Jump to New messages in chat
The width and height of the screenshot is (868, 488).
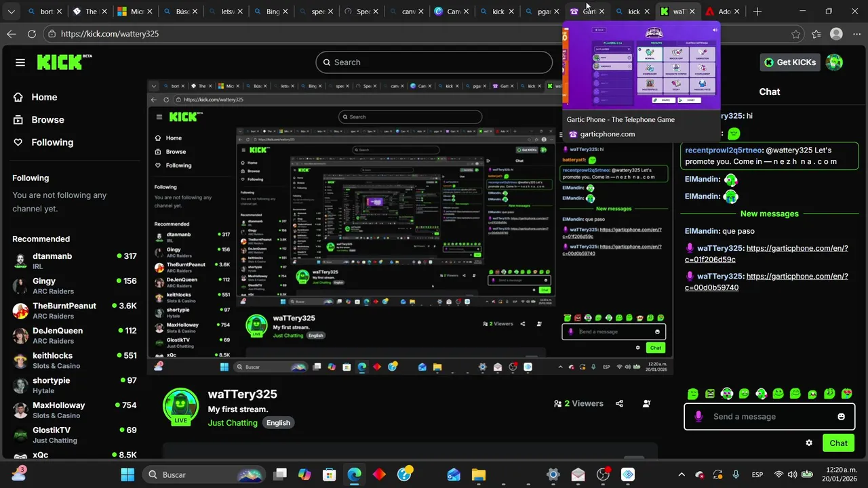point(770,213)
